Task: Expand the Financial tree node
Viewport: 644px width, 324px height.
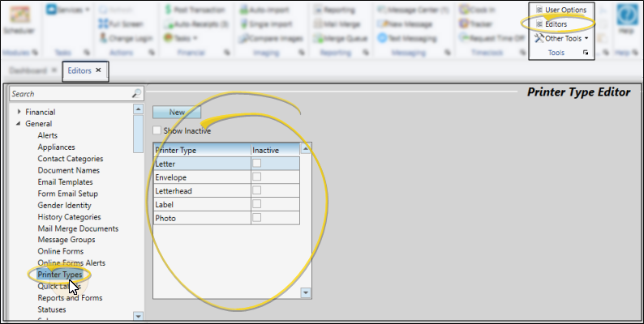Action: point(18,112)
